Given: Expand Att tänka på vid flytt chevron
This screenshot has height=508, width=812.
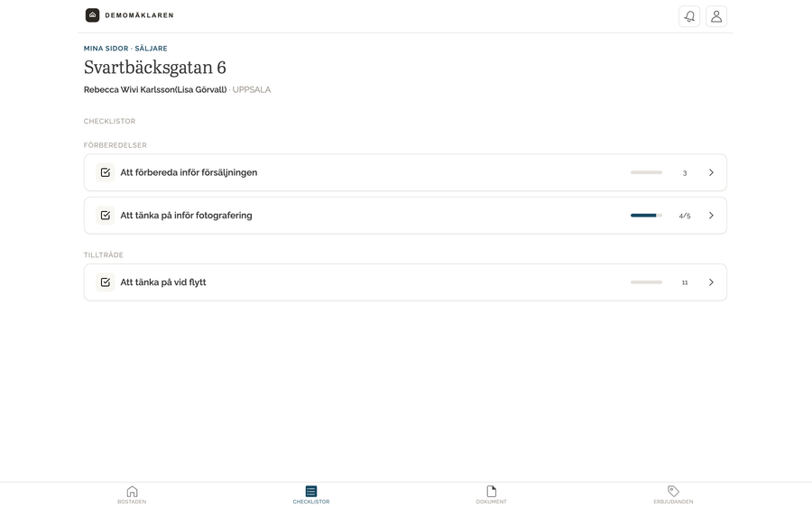Looking at the screenshot, I should [x=711, y=282].
